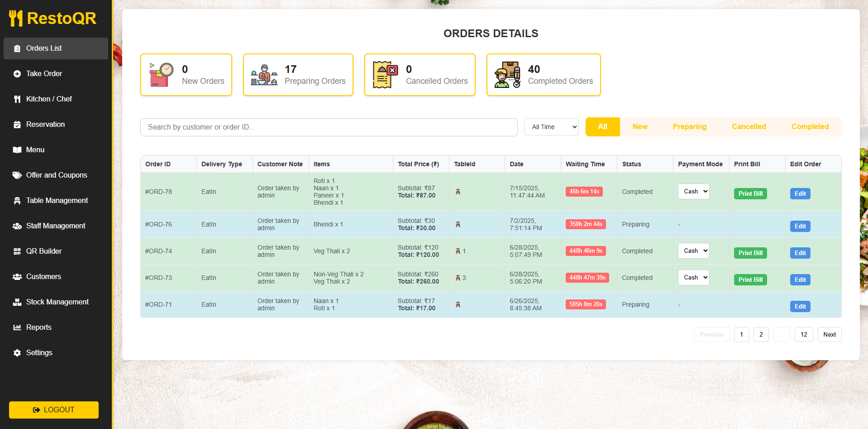Print the bill for order #ORD-73

[x=750, y=280]
